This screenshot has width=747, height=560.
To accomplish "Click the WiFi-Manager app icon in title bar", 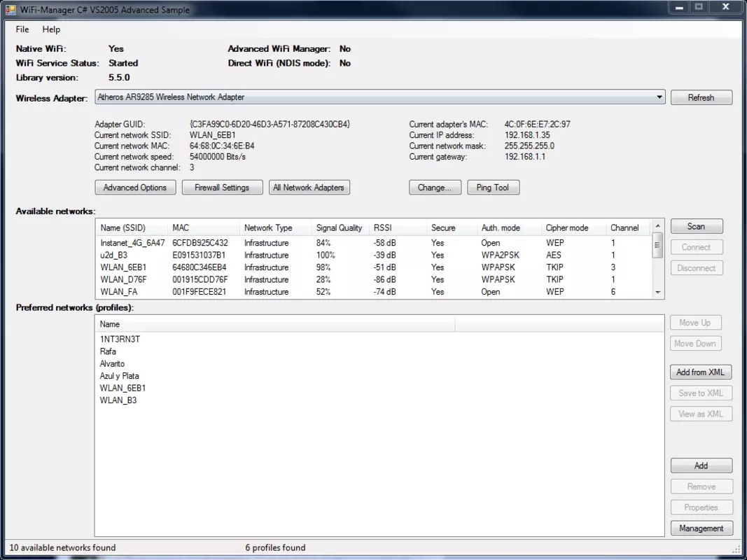I will pyautogui.click(x=11, y=10).
